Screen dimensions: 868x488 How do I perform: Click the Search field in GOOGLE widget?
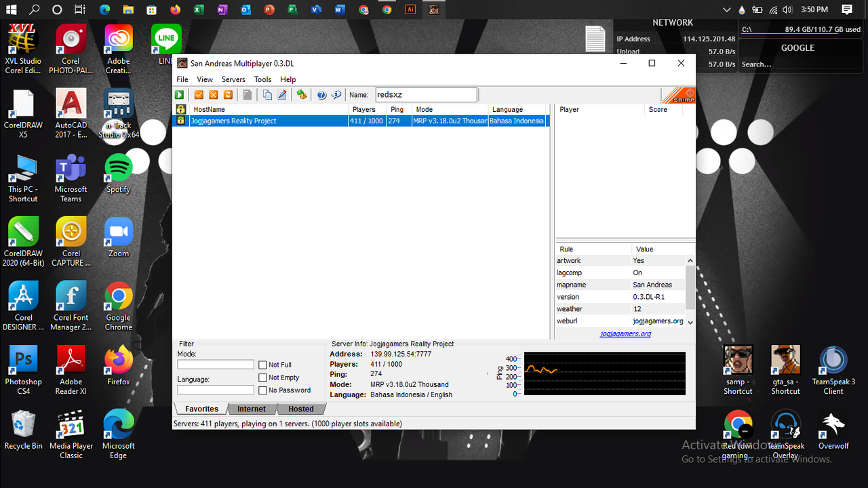point(800,64)
